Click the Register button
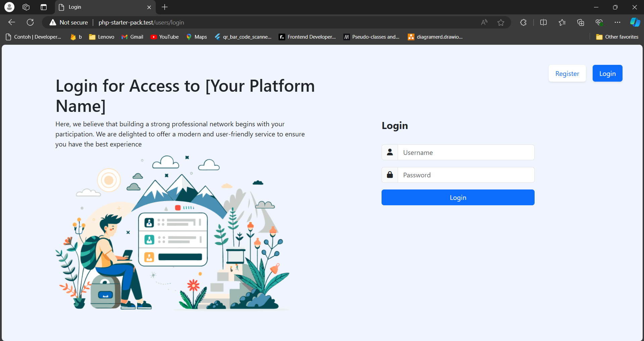Image resolution: width=644 pixels, height=341 pixels. [x=567, y=74]
